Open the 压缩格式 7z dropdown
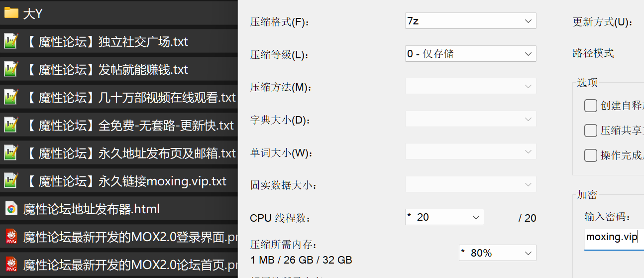Screen dimensions: 644x278 click(x=471, y=21)
